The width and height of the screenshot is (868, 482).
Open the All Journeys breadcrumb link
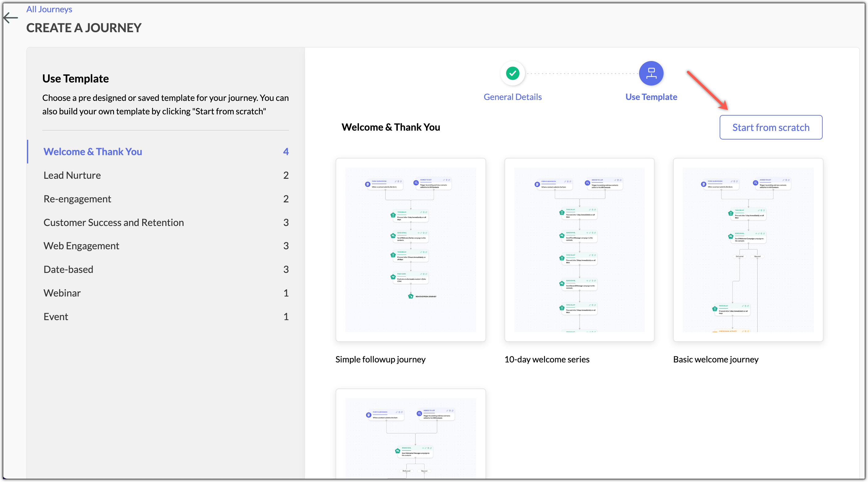[49, 9]
